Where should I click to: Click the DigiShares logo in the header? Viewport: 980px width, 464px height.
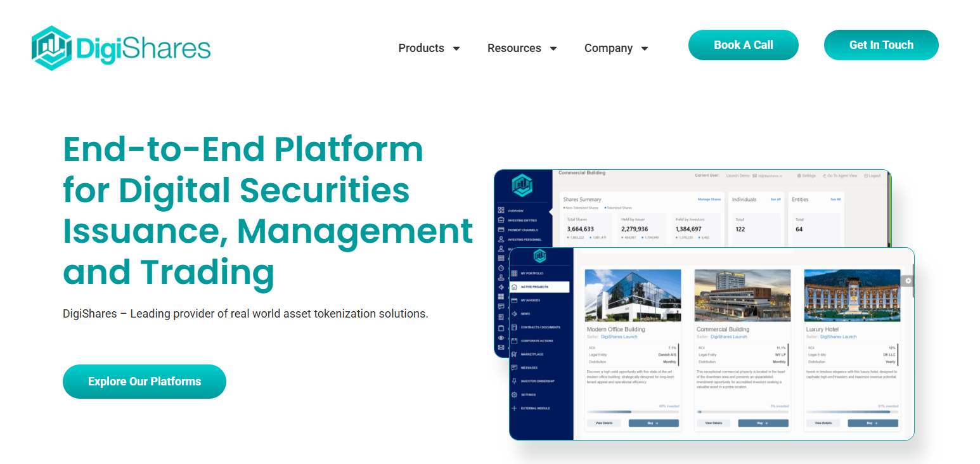121,48
